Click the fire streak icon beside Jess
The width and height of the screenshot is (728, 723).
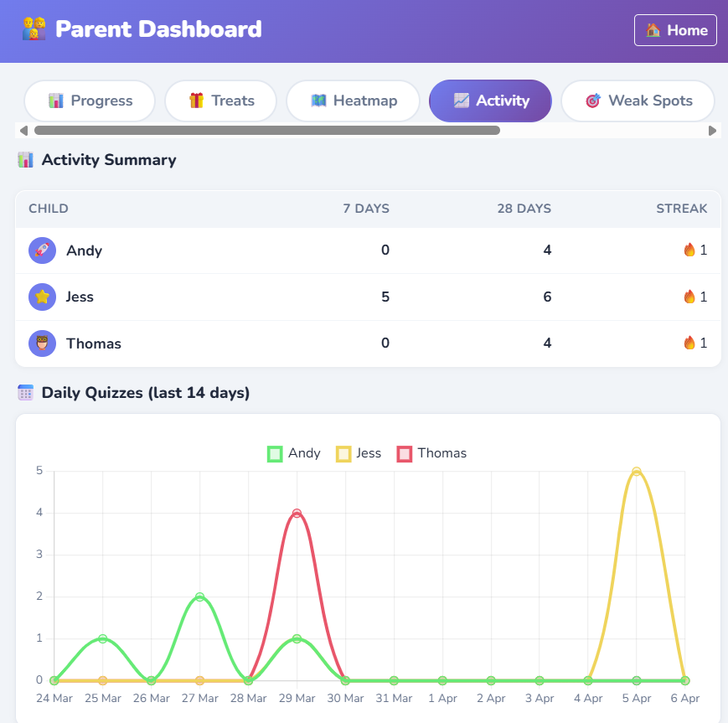tap(691, 297)
